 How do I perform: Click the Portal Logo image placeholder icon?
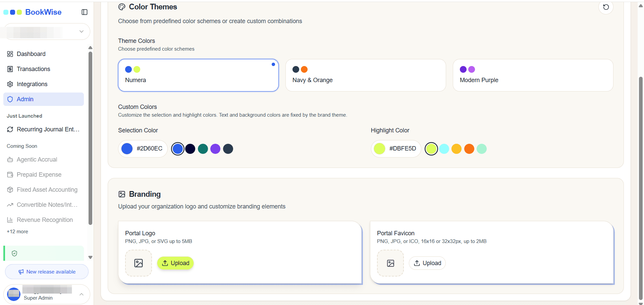tap(139, 263)
